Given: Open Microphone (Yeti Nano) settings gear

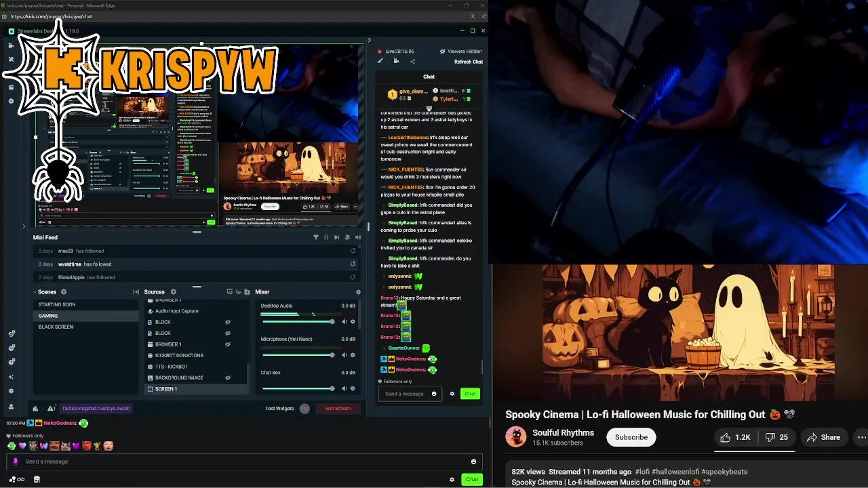Looking at the screenshot, I should (353, 355).
